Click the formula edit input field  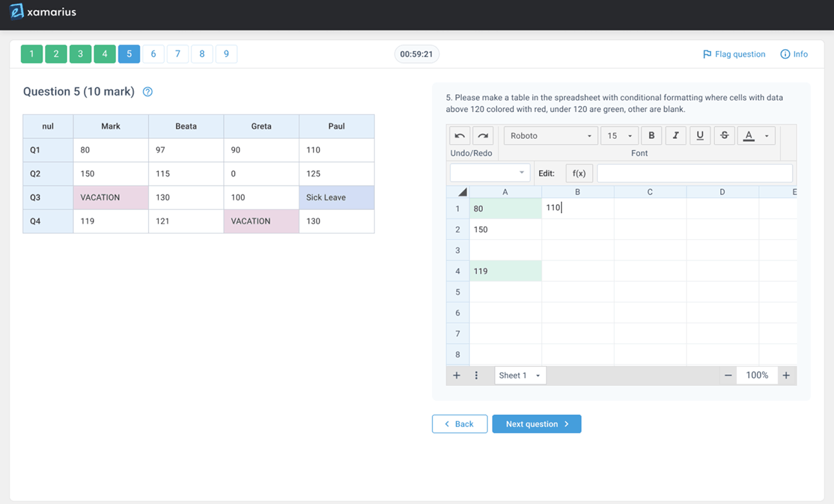[x=694, y=173]
